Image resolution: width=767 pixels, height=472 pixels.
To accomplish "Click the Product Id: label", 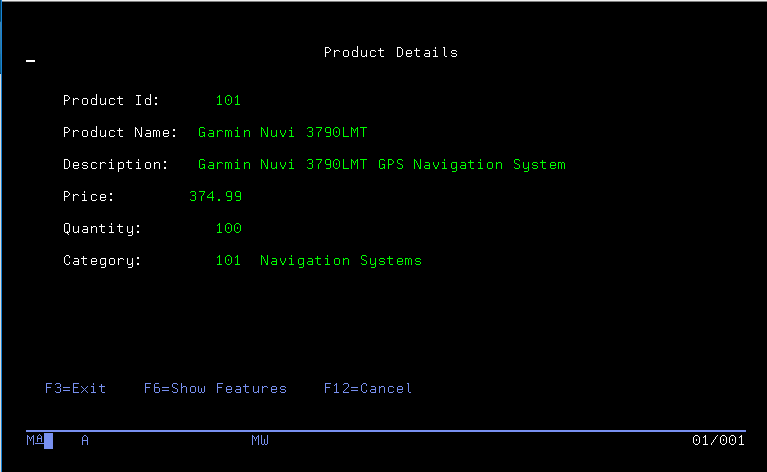I will click(x=111, y=100).
